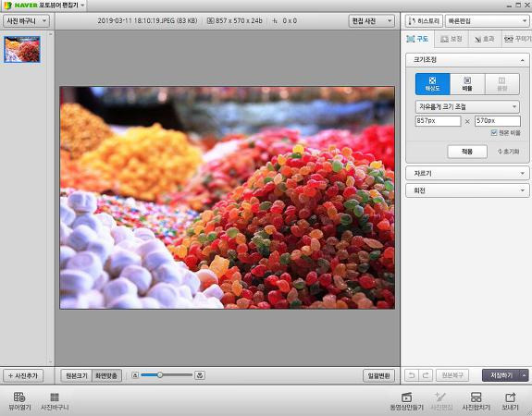Select the 비율 ratio mode
Screen dimensions: 532x416
tap(467, 84)
